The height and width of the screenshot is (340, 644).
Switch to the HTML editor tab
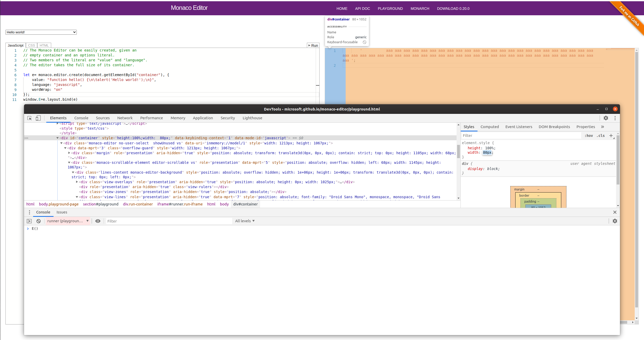44,45
